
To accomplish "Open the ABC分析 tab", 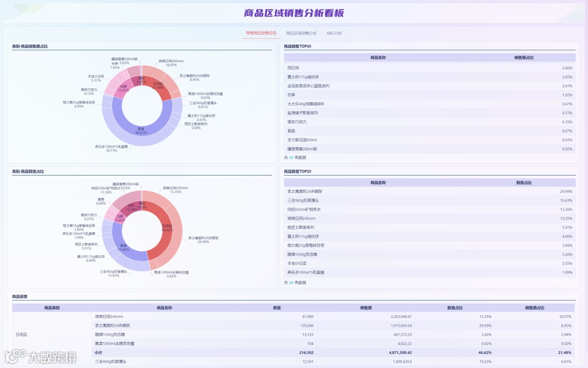I will click(x=334, y=33).
